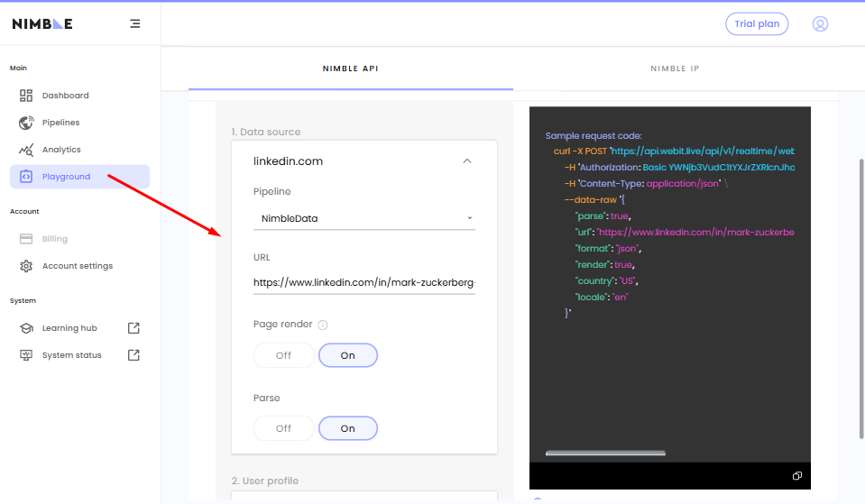Turn Parse Off
This screenshot has height=504, width=865.
(x=283, y=428)
